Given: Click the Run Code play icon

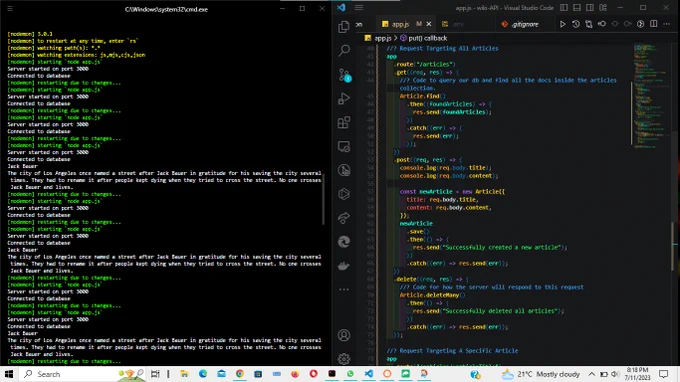Looking at the screenshot, I should 562,24.
